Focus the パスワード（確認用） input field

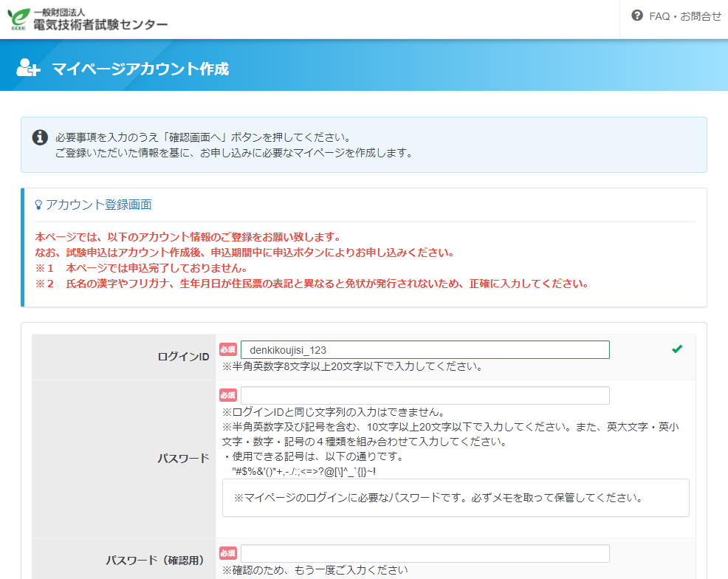[425, 554]
